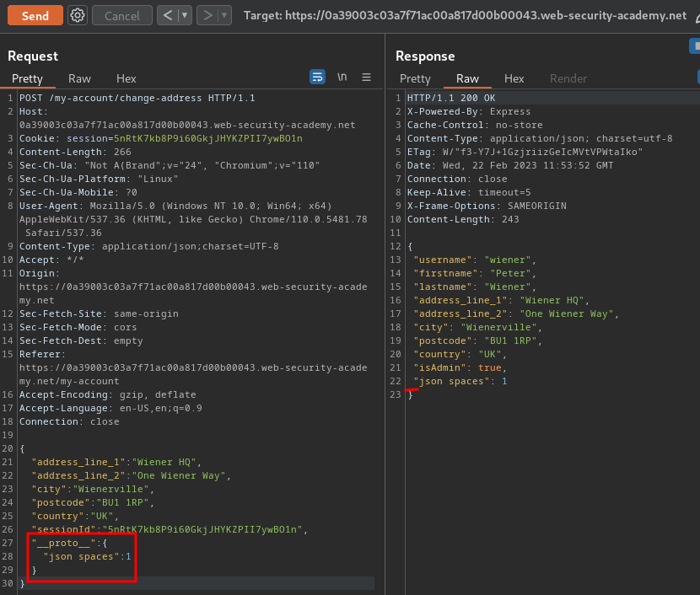Image resolution: width=700 pixels, height=595 pixels.
Task: Switch Response view to Raw tab
Action: pyautogui.click(x=467, y=78)
